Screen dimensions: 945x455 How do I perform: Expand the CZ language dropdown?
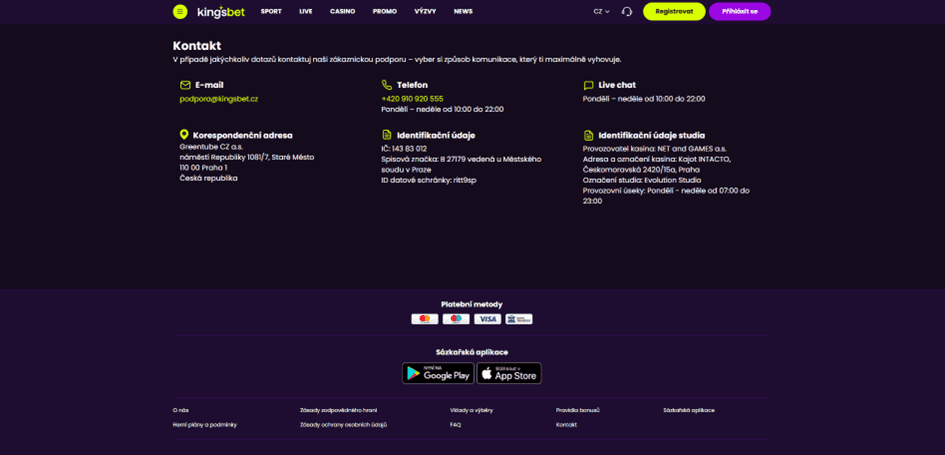pyautogui.click(x=601, y=11)
